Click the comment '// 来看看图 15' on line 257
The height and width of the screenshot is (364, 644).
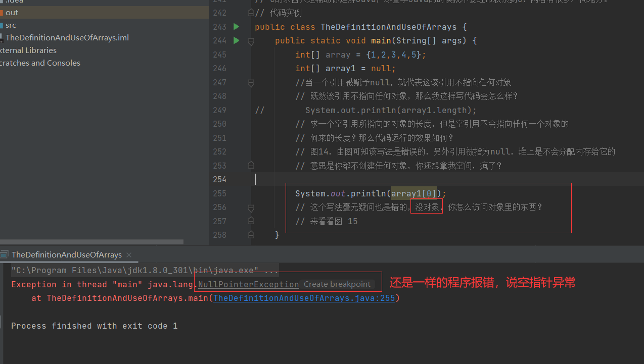pyautogui.click(x=327, y=221)
